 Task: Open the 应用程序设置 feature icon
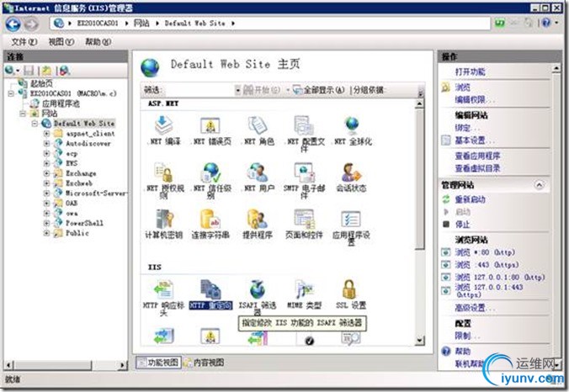point(351,227)
